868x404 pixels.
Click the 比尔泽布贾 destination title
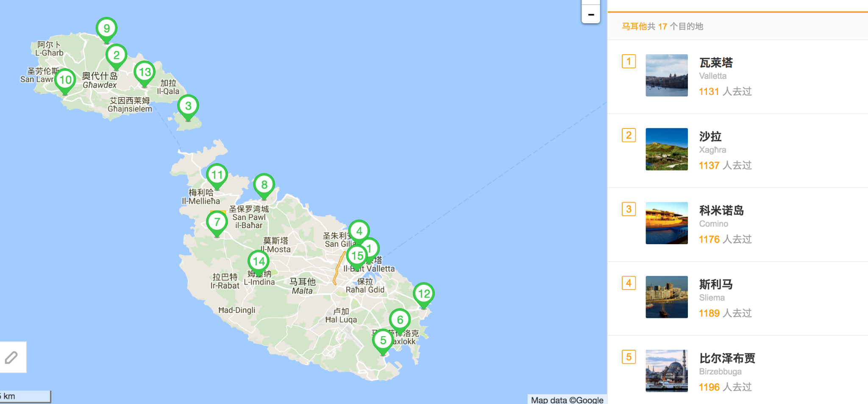click(727, 358)
